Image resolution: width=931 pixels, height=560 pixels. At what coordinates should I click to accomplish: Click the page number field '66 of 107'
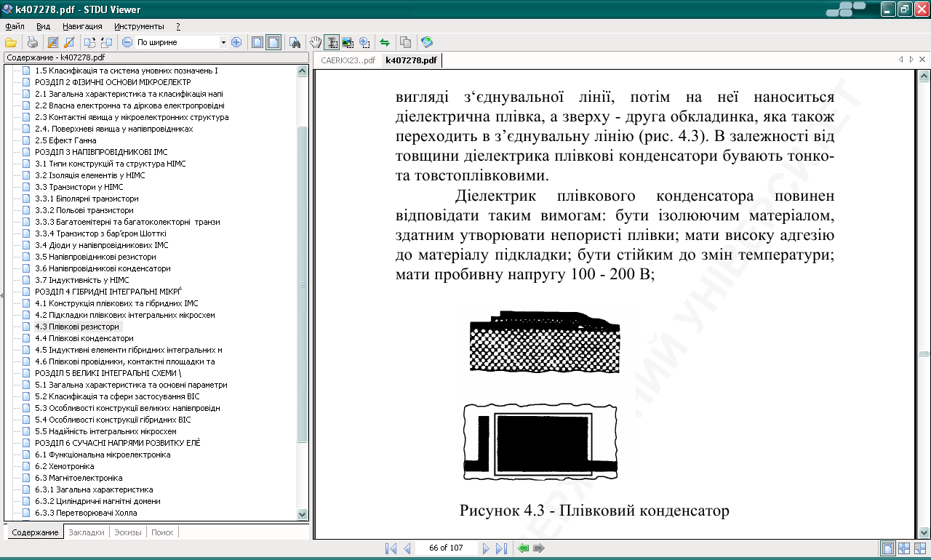pyautogui.click(x=447, y=548)
